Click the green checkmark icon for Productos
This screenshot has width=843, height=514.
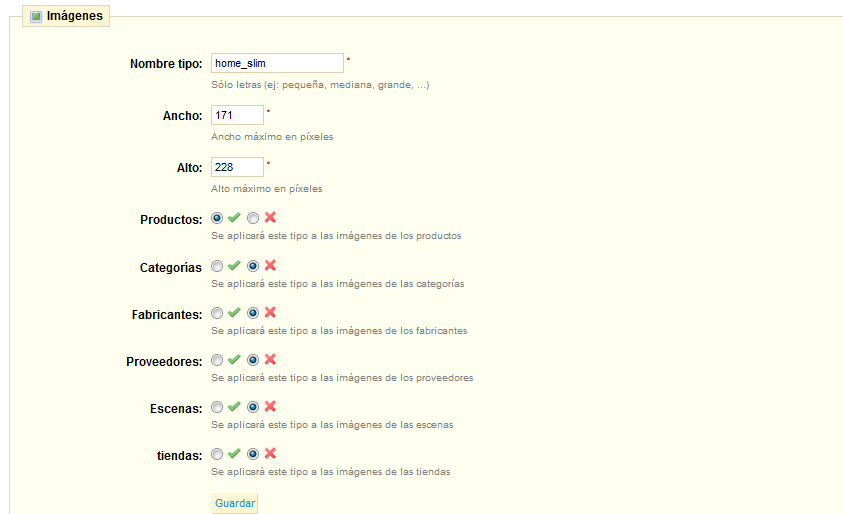click(x=234, y=218)
